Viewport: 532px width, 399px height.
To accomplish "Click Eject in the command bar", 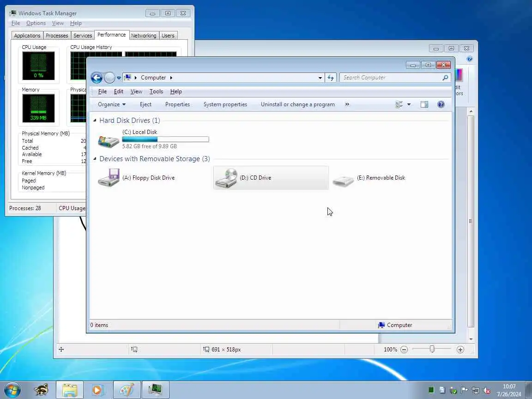I will 145,104.
